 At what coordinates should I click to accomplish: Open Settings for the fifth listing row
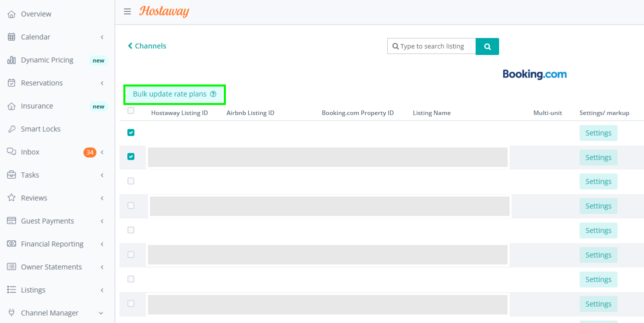point(599,230)
